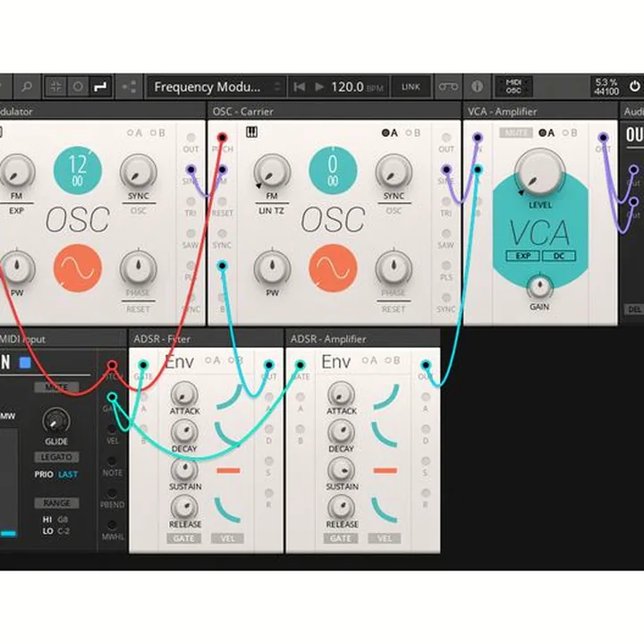Screen dimensions: 644x644
Task: Open the MIDI OSC indicator
Action: (x=513, y=87)
